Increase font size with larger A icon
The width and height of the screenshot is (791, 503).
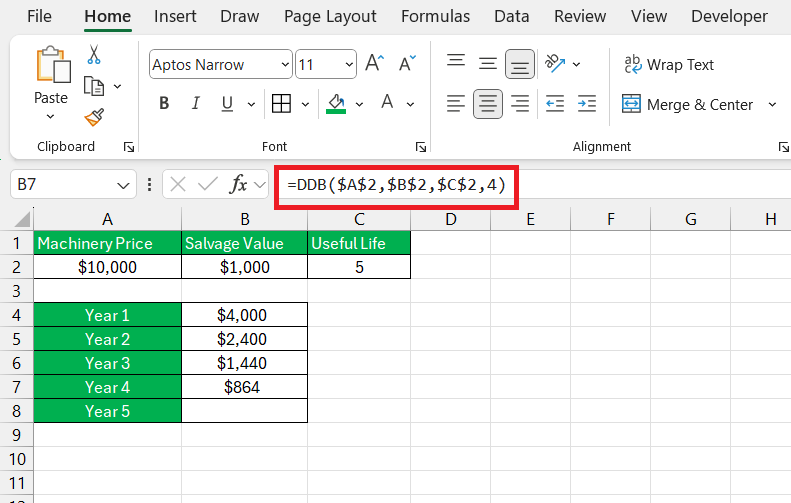click(x=374, y=64)
